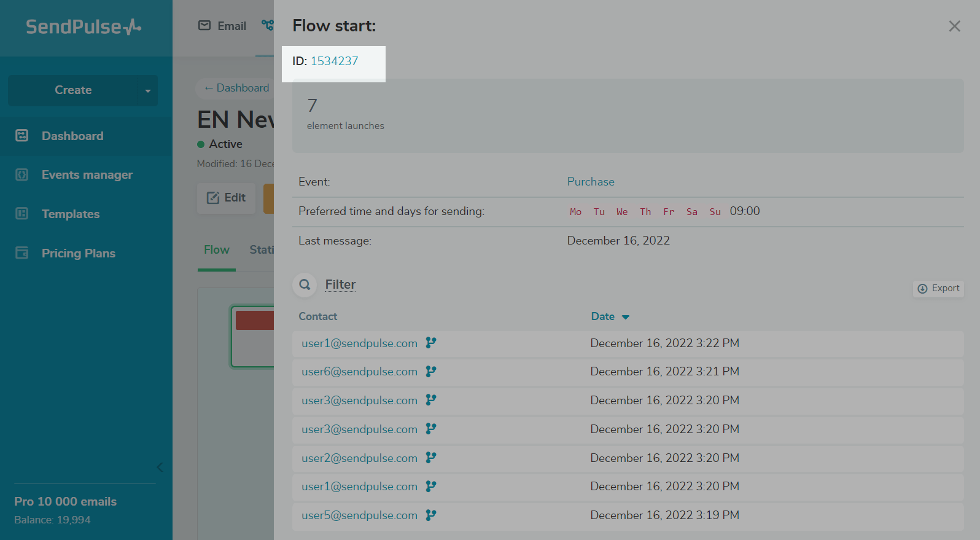
Task: Click the flow icon beside user2@sendpulse.com
Action: pos(431,458)
